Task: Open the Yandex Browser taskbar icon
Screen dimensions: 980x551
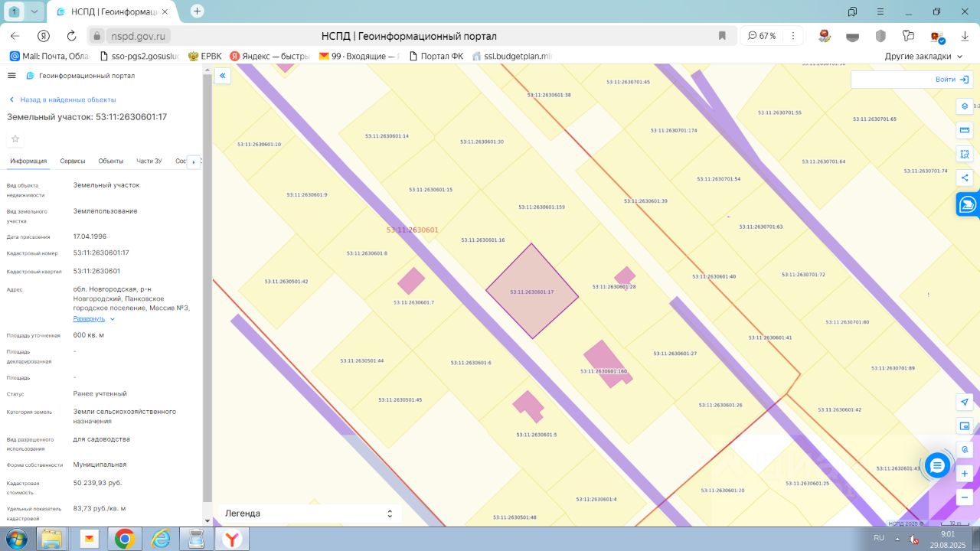Action: coord(231,540)
